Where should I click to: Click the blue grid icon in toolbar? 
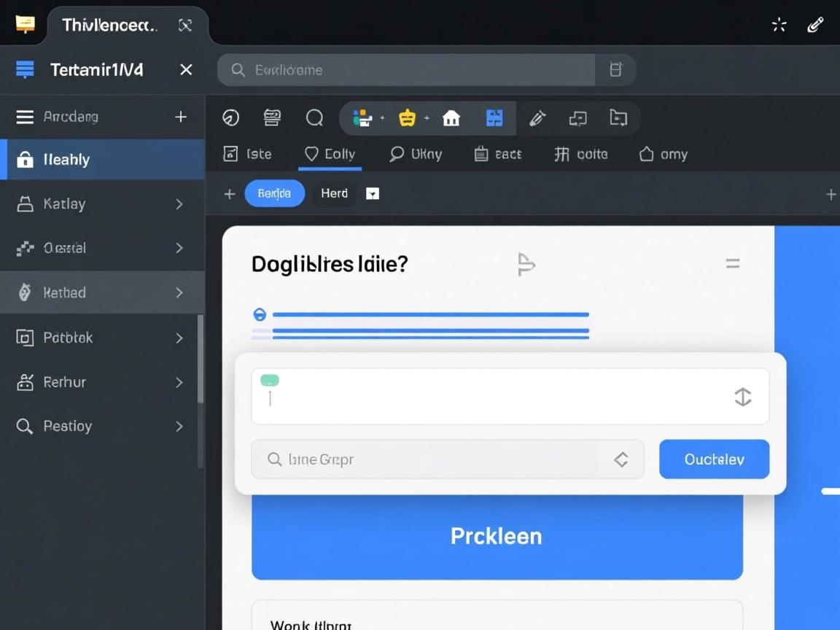pyautogui.click(x=494, y=118)
